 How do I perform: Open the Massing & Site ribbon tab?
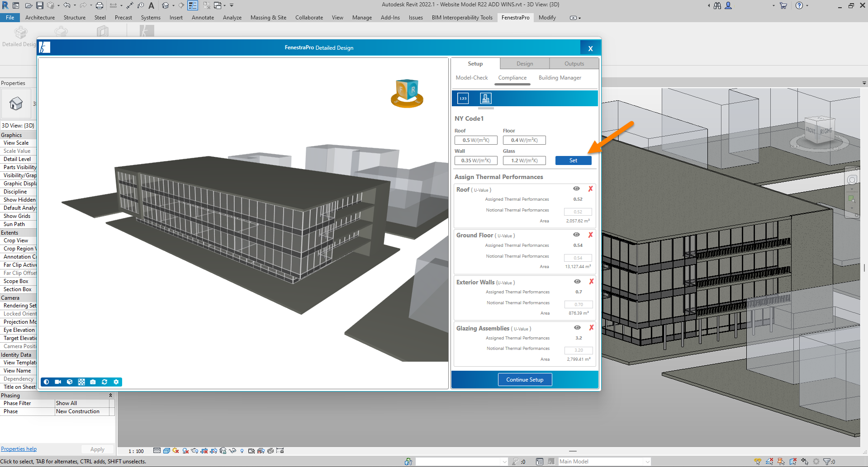(x=268, y=18)
